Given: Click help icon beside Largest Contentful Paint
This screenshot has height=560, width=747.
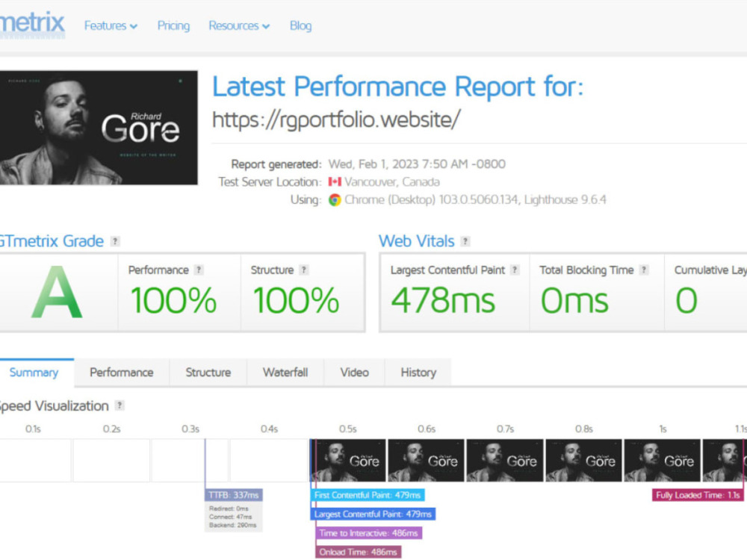Looking at the screenshot, I should tap(515, 270).
